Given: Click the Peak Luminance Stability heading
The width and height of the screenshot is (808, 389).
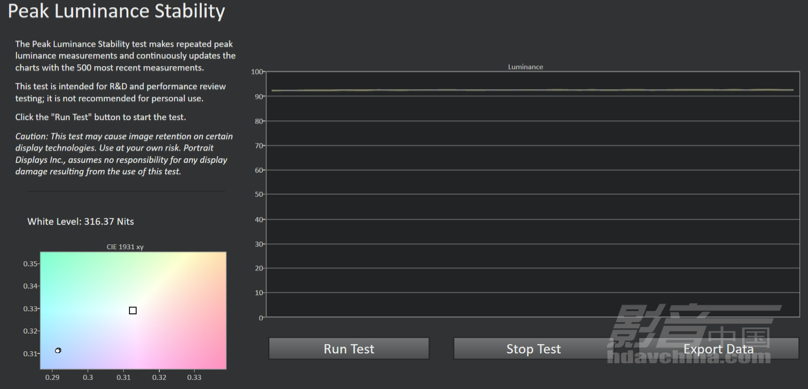Looking at the screenshot, I should pos(116,11).
